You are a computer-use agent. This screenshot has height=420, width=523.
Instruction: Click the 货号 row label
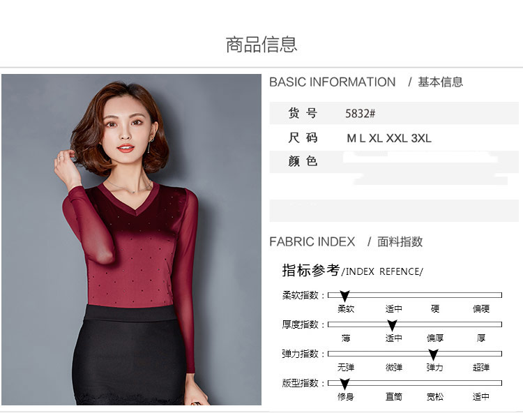click(x=303, y=113)
